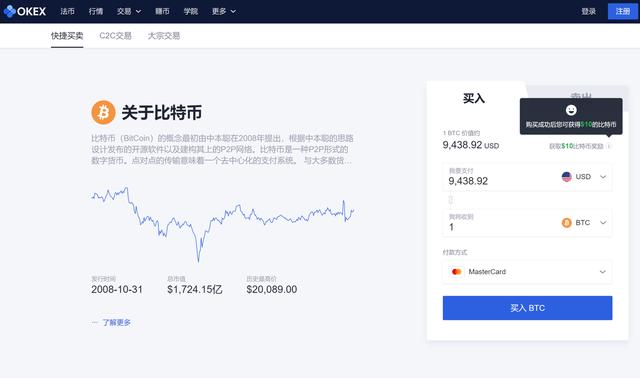Click the MasterCard logo icon
The image size is (640, 378).
[x=457, y=271]
